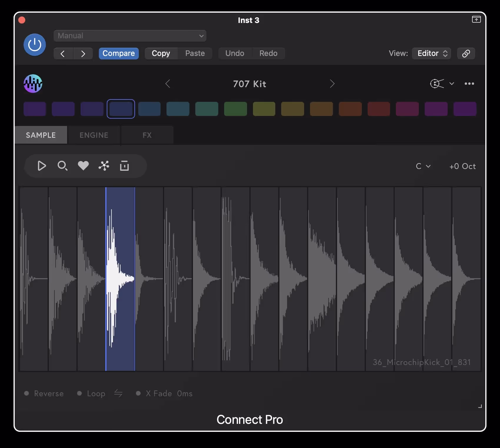
Task: Select the fifteenth purple pad
Action: coord(436,109)
